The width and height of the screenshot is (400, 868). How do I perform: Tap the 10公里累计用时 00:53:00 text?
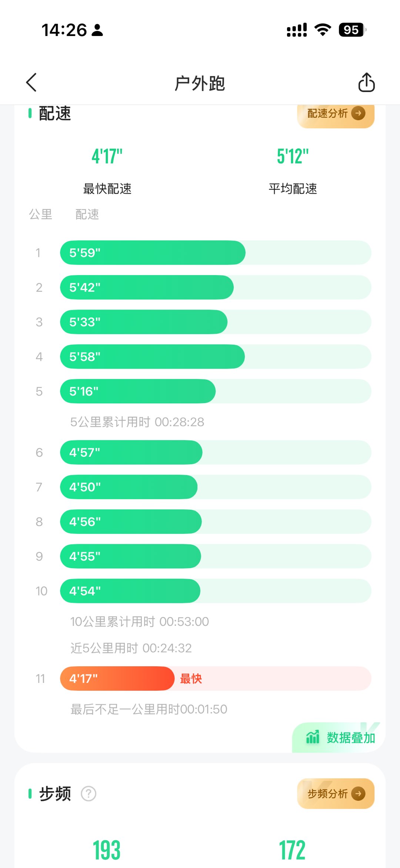pyautogui.click(x=140, y=622)
